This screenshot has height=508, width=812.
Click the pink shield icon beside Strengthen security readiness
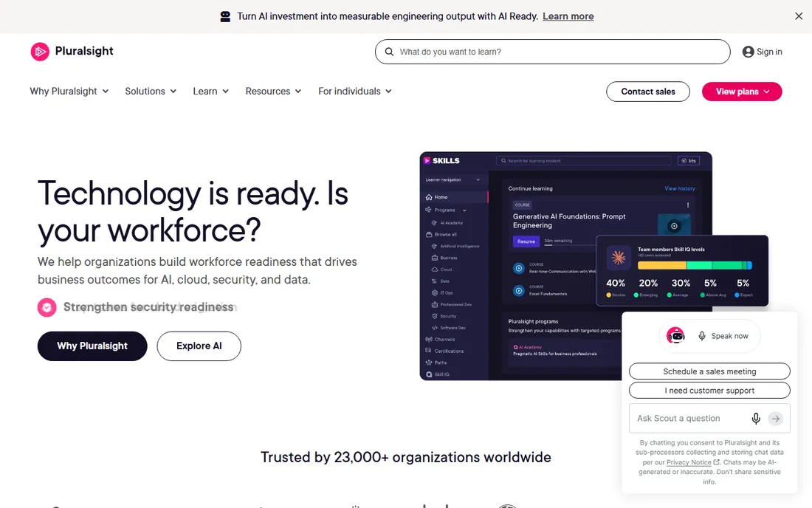pyautogui.click(x=47, y=308)
